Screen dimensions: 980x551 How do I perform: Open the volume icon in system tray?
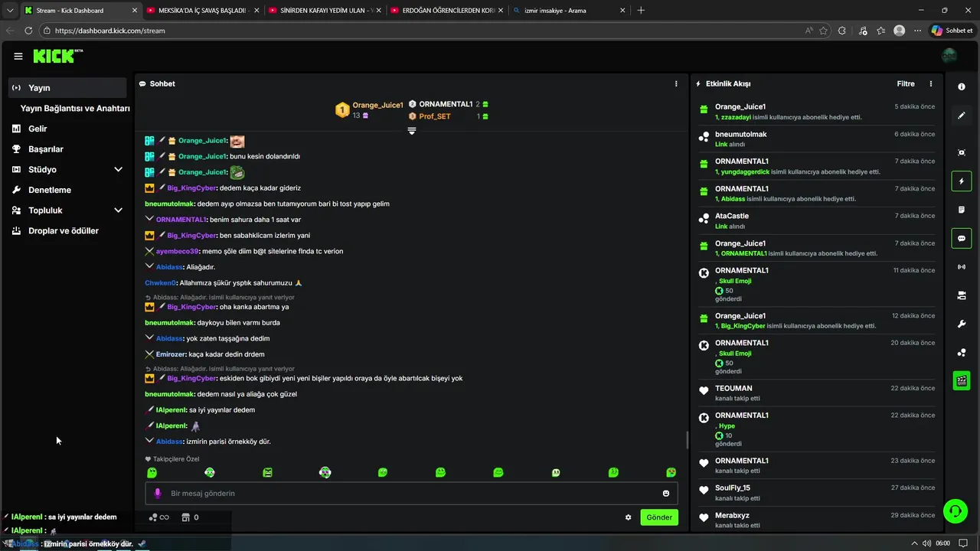927,543
